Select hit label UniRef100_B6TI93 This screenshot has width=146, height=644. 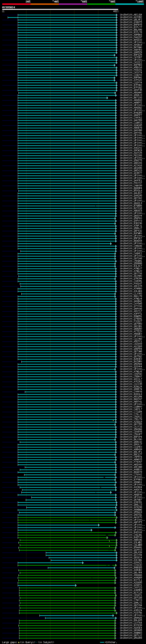coord(131,98)
